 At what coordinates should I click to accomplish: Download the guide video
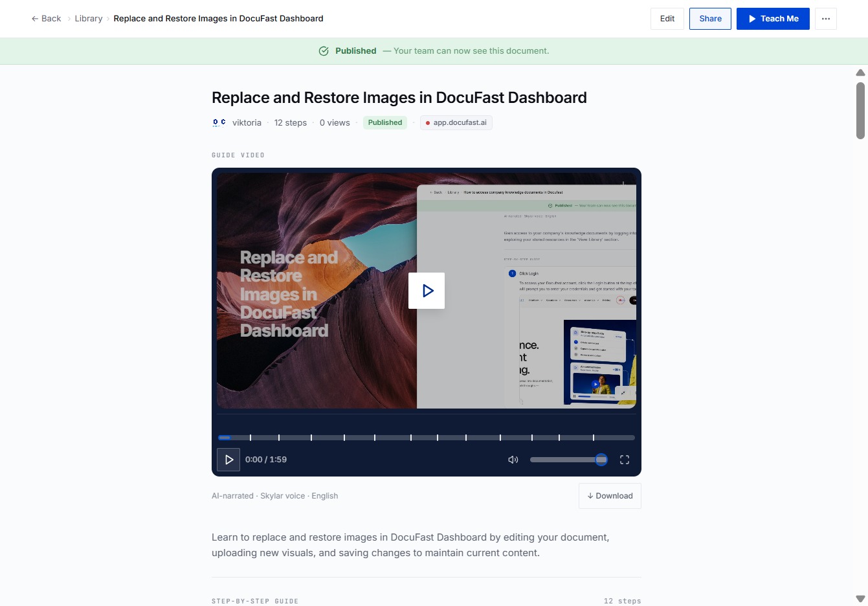(610, 496)
